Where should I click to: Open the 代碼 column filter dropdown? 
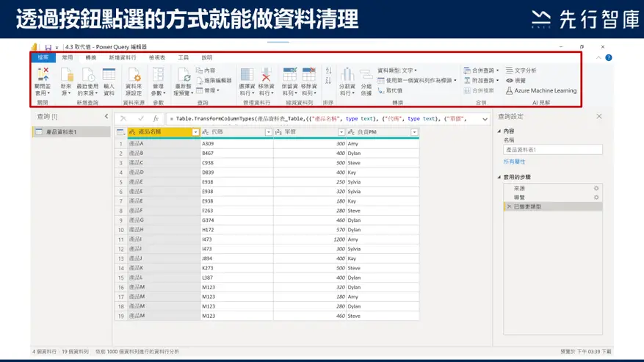(x=268, y=132)
